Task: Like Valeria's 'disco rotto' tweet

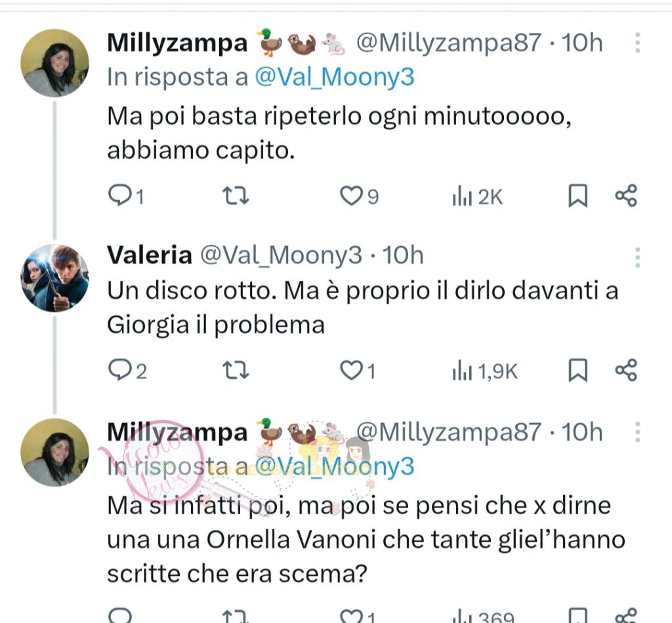Action: pyautogui.click(x=351, y=371)
